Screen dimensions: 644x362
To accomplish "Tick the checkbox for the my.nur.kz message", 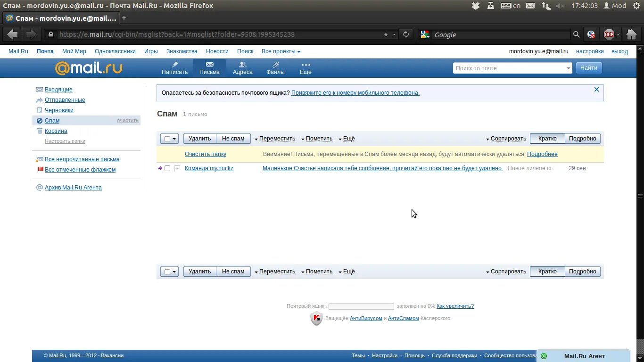I will (167, 168).
